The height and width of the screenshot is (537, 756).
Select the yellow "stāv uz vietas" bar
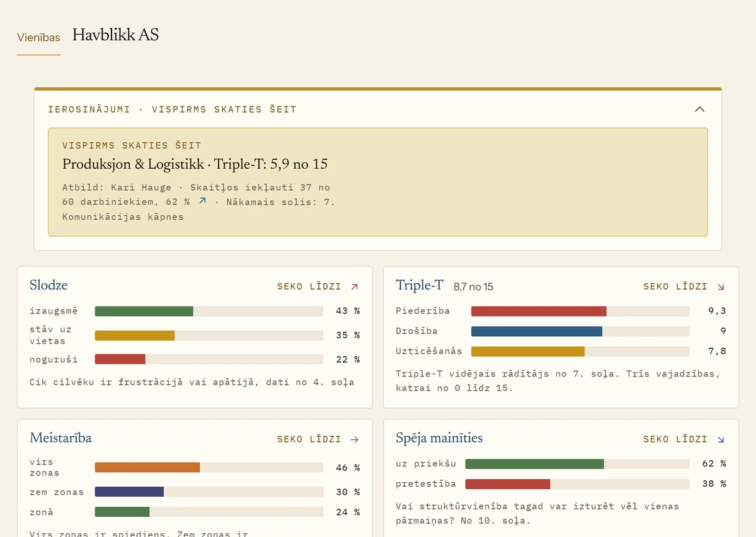135,336
